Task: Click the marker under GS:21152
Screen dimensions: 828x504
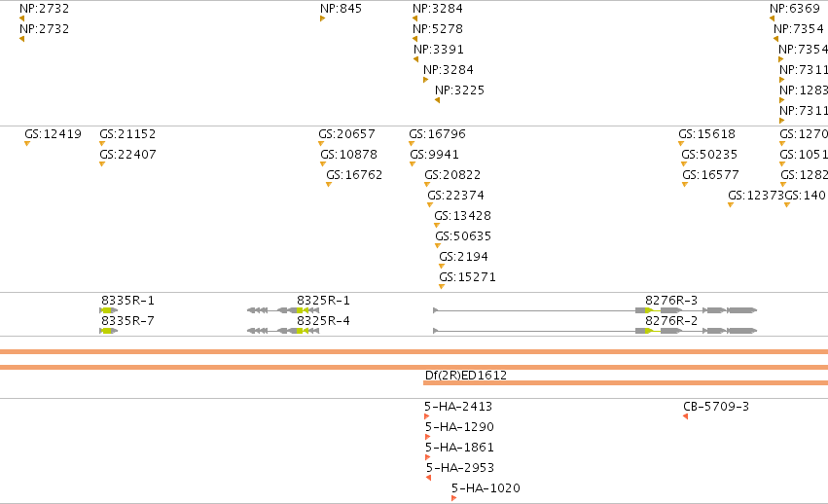Action: (102, 144)
